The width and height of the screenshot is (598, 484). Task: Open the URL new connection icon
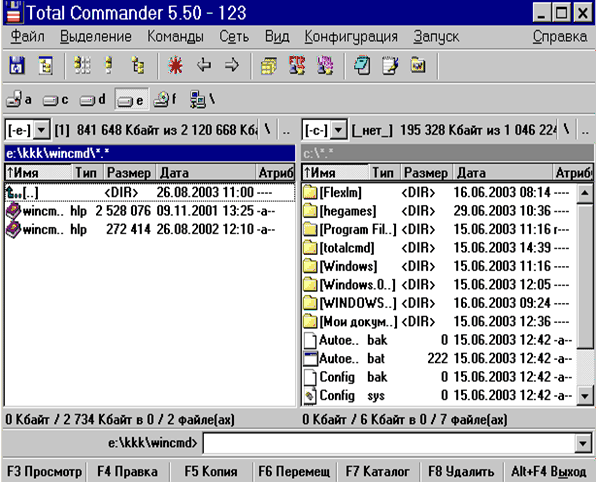coord(325,65)
